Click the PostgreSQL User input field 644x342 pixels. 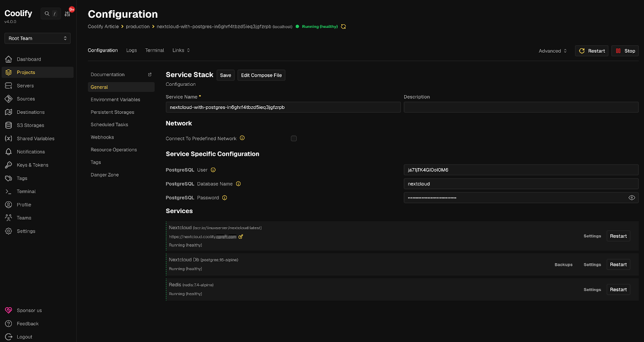[x=521, y=170]
